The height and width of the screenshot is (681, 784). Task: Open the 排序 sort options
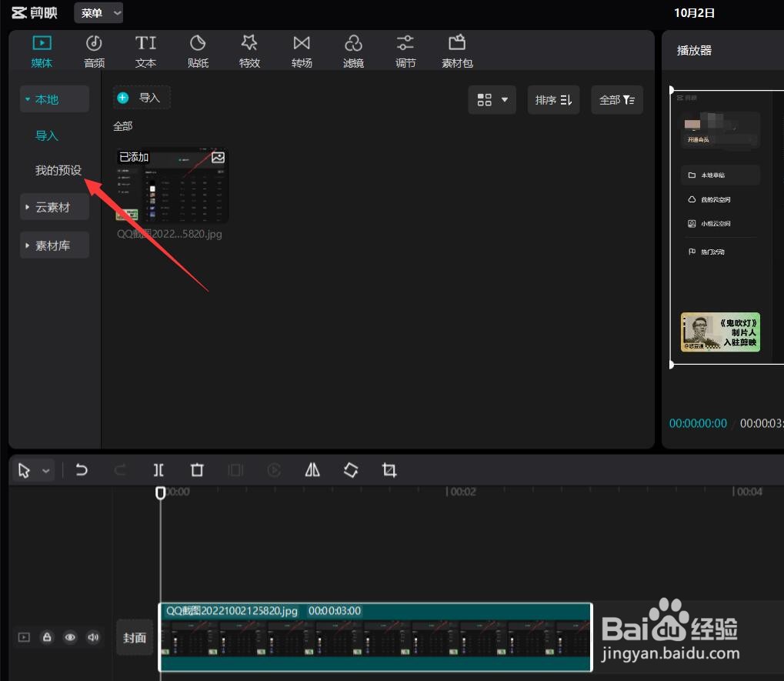point(553,100)
